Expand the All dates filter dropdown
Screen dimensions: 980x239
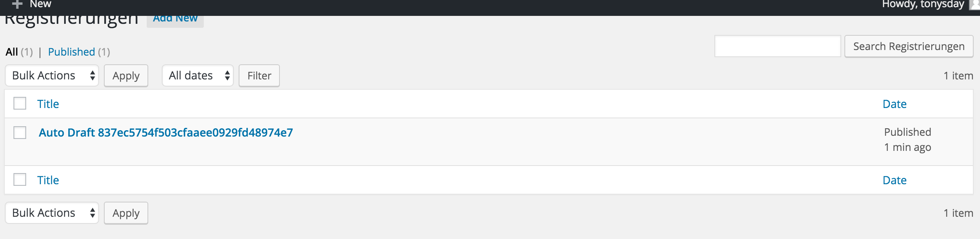click(198, 75)
